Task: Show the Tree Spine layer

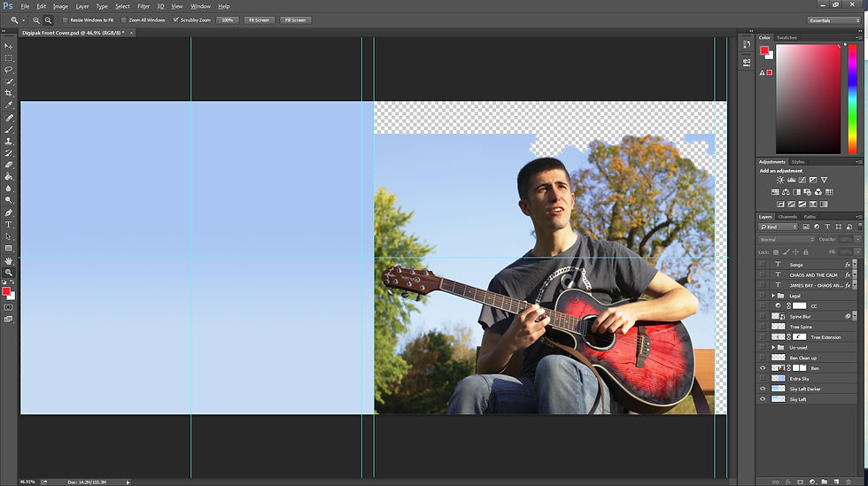Action: (x=763, y=327)
